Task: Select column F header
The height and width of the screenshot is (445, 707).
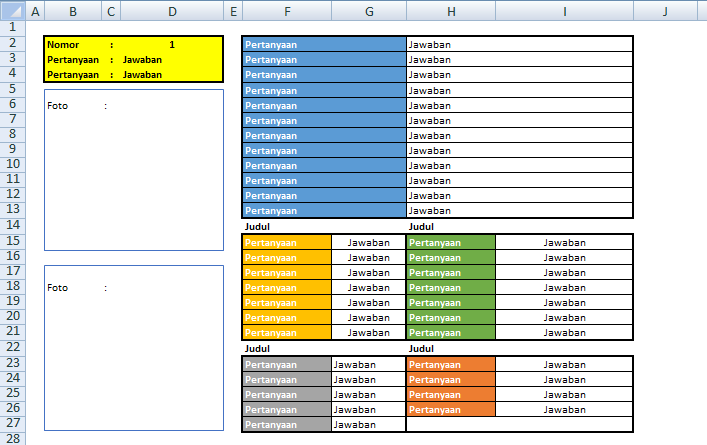Action: (287, 11)
